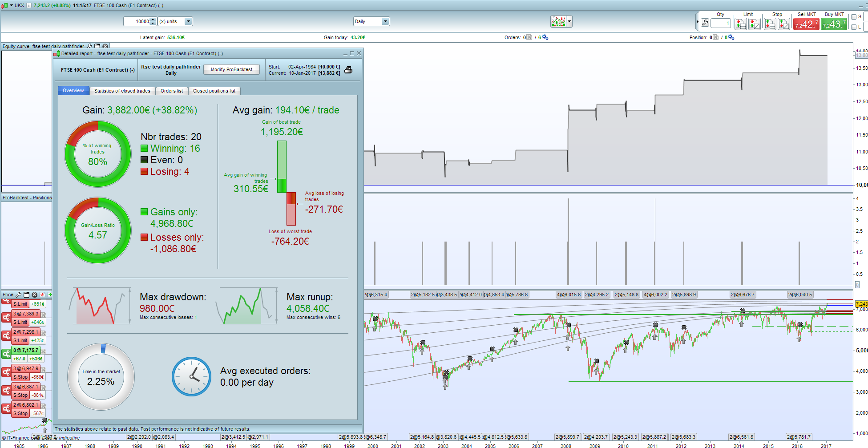
Task: Cancel the 3 @ 7,389.3 order
Action: click(44, 315)
